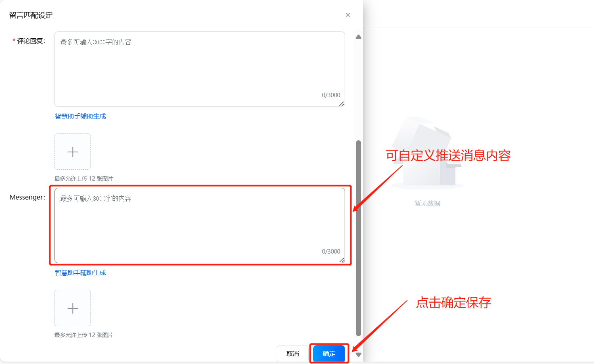
Task: Click the image upload plus under 评论回复
Action: (73, 152)
